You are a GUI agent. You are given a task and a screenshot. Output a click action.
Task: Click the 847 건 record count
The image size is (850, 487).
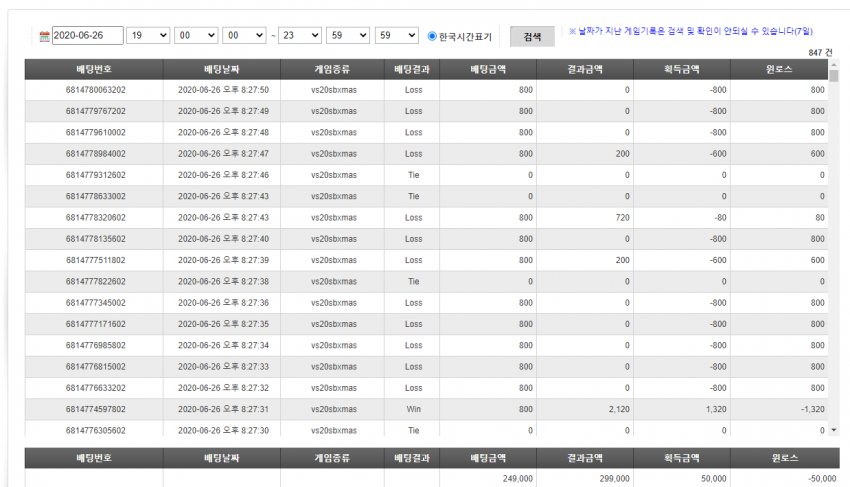coord(820,53)
